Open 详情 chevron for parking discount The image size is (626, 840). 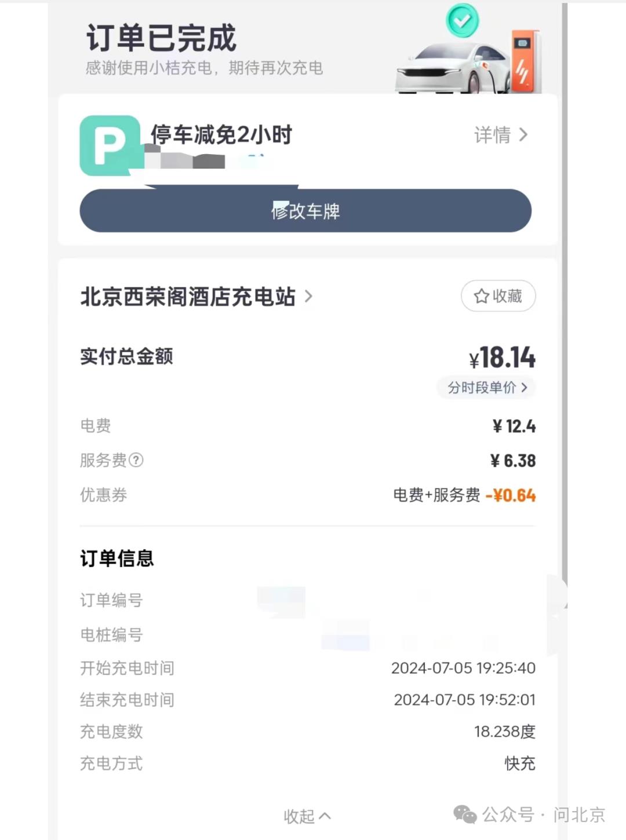click(501, 135)
